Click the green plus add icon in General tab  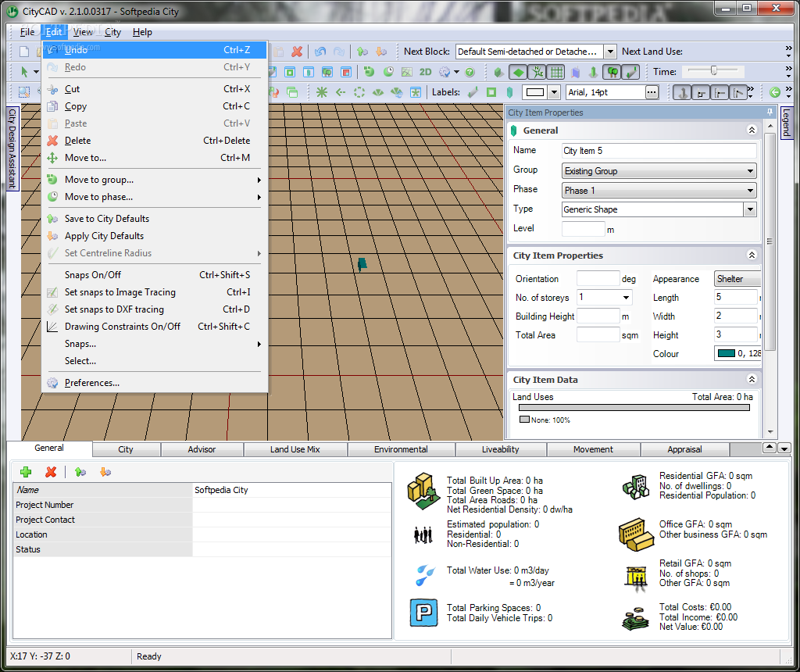[x=26, y=472]
